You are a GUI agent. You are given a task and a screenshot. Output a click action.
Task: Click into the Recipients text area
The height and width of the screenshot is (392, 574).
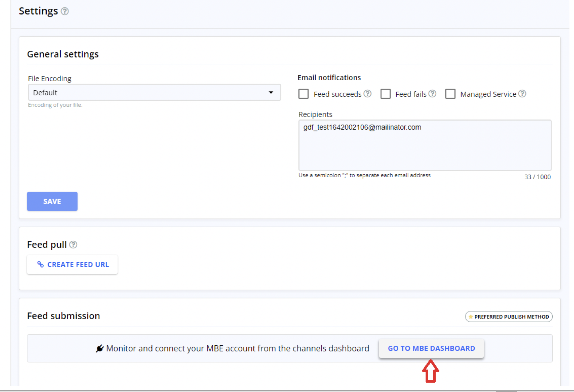pos(425,145)
